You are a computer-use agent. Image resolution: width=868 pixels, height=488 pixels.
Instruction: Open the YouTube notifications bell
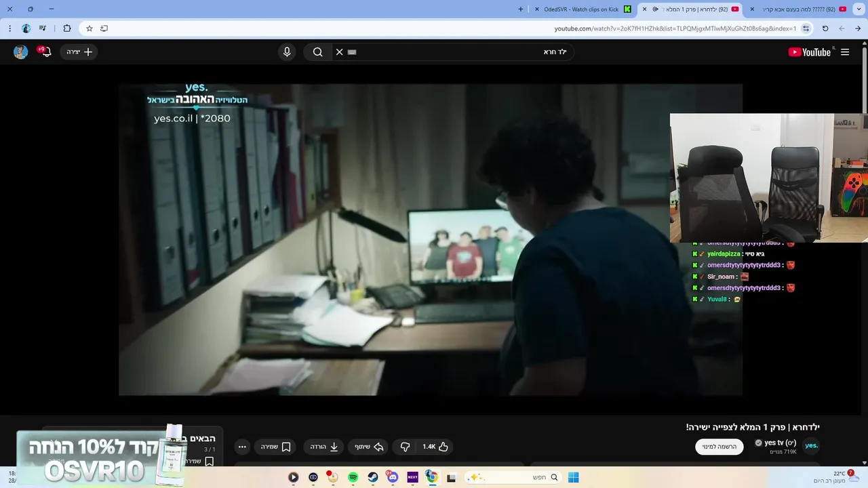(45, 52)
